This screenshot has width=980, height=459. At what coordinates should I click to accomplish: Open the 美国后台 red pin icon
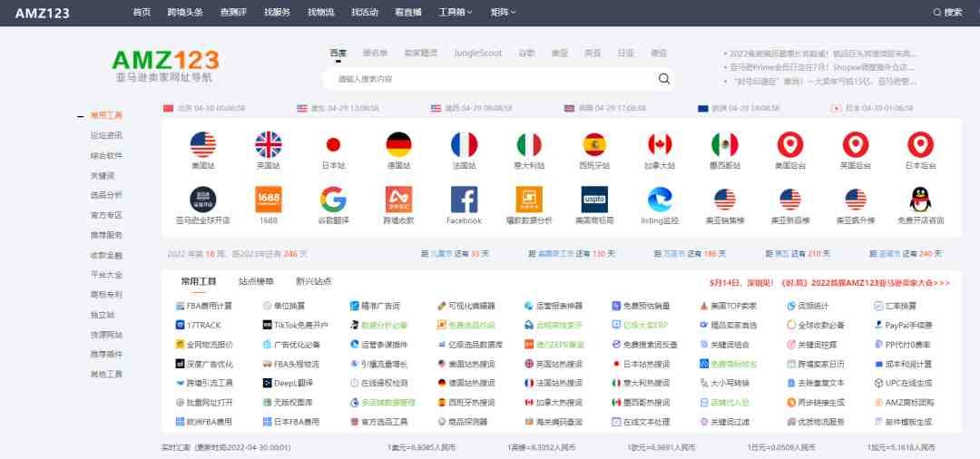pyautogui.click(x=790, y=145)
